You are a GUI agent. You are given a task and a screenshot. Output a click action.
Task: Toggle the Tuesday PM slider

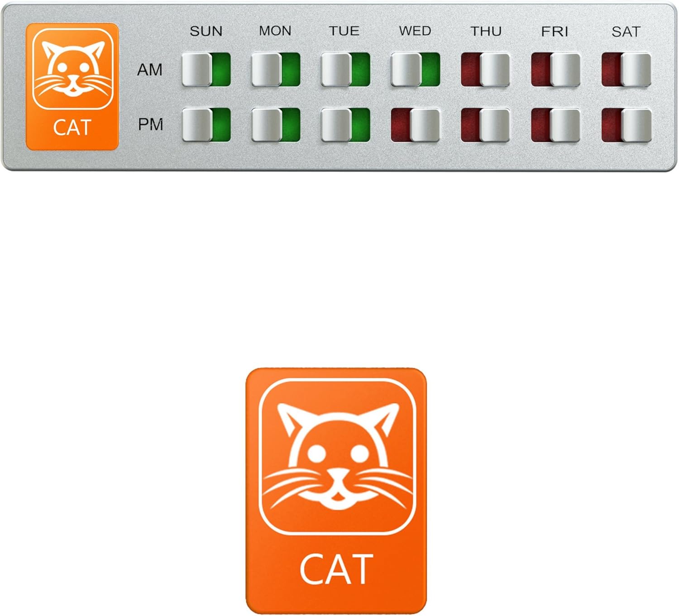point(346,124)
